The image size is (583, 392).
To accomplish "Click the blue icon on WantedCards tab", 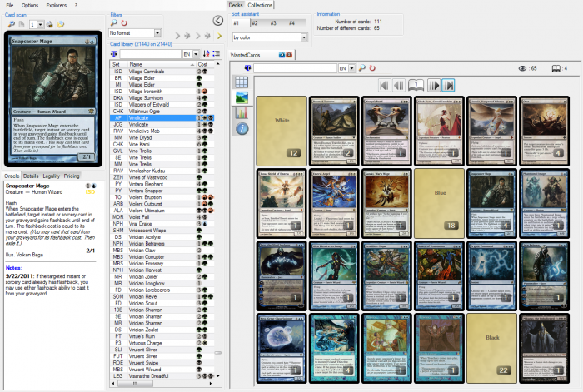I will (282, 55).
